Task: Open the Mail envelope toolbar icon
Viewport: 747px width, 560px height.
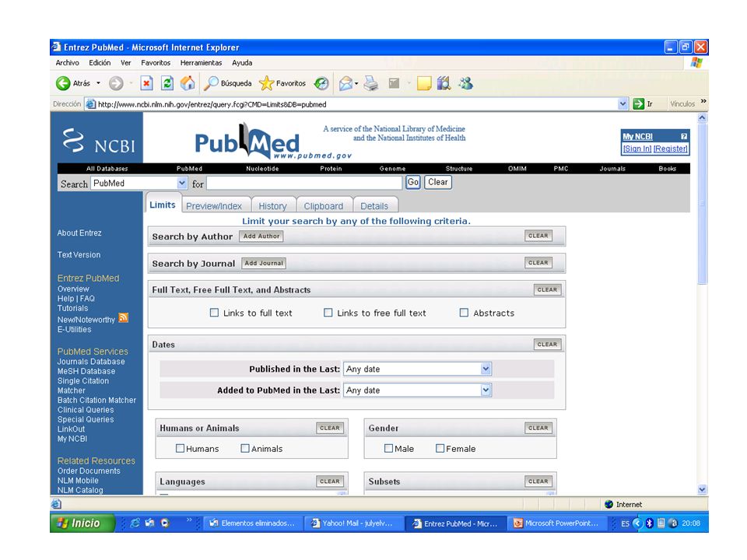Action: pyautogui.click(x=345, y=83)
